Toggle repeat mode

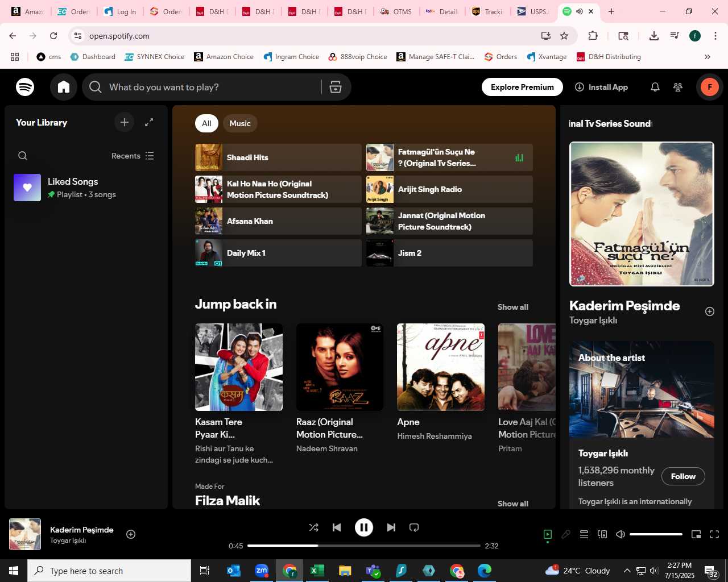pyautogui.click(x=414, y=527)
